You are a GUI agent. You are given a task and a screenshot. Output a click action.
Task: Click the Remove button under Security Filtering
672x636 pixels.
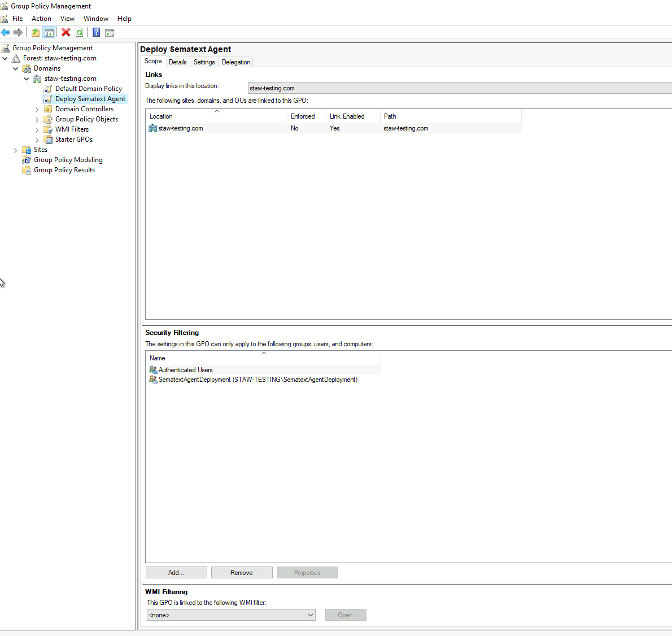[x=242, y=573]
